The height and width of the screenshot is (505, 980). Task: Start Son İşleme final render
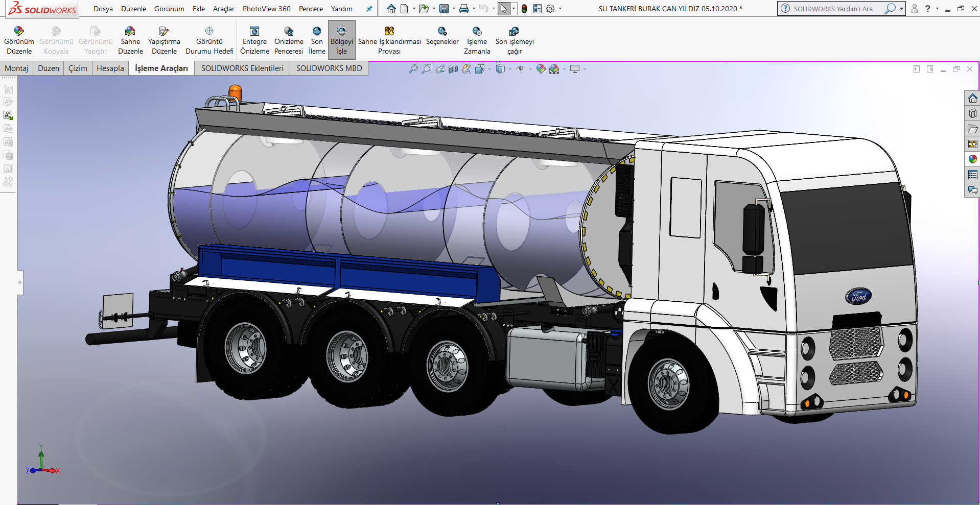(x=317, y=40)
